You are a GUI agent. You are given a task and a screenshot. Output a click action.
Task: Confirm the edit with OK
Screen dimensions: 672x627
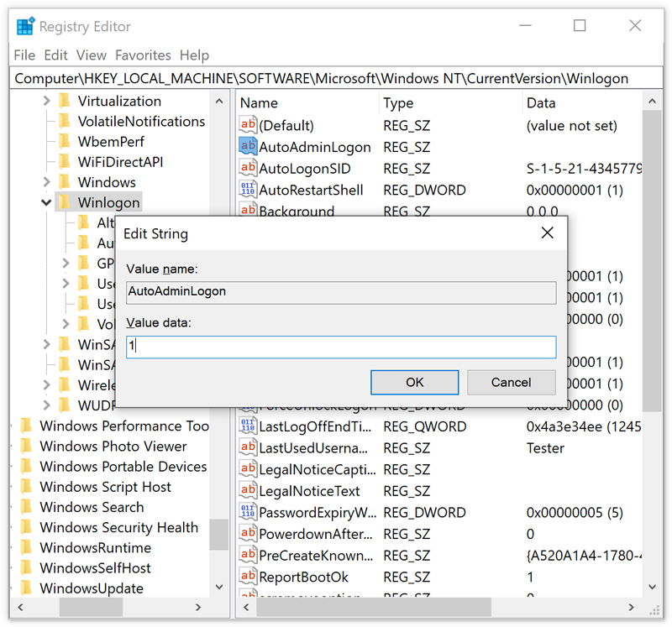(x=414, y=382)
